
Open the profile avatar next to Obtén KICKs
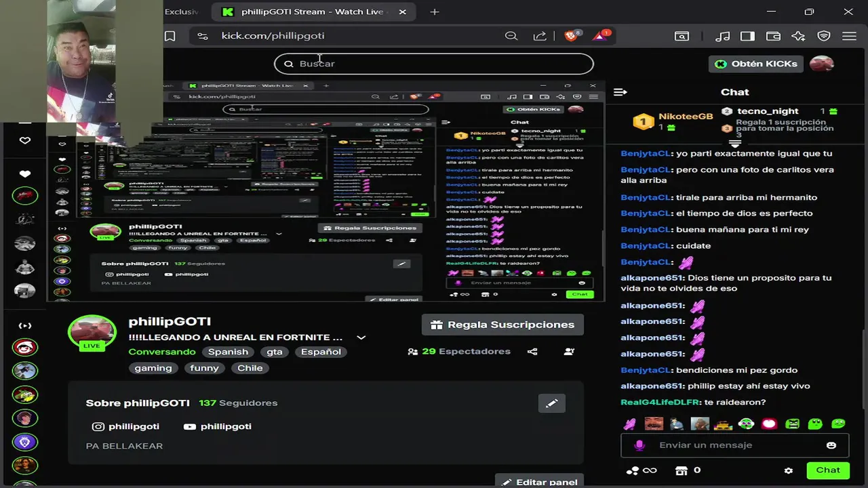[x=822, y=64]
